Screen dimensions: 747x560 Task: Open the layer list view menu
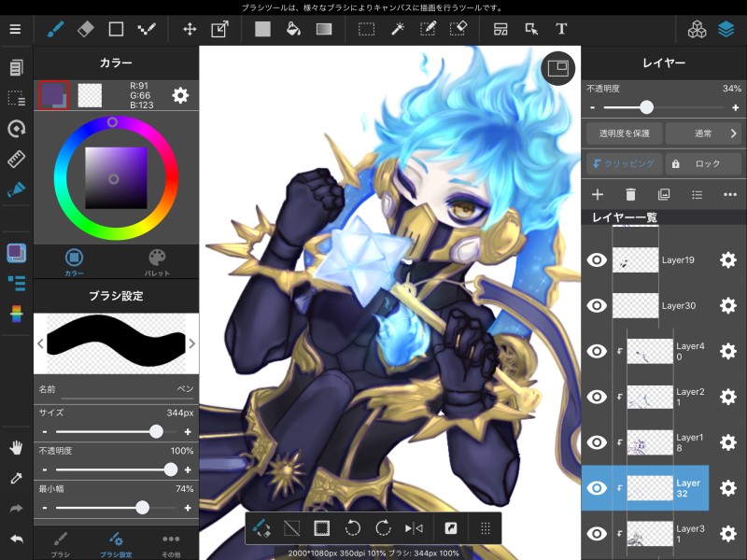click(697, 194)
